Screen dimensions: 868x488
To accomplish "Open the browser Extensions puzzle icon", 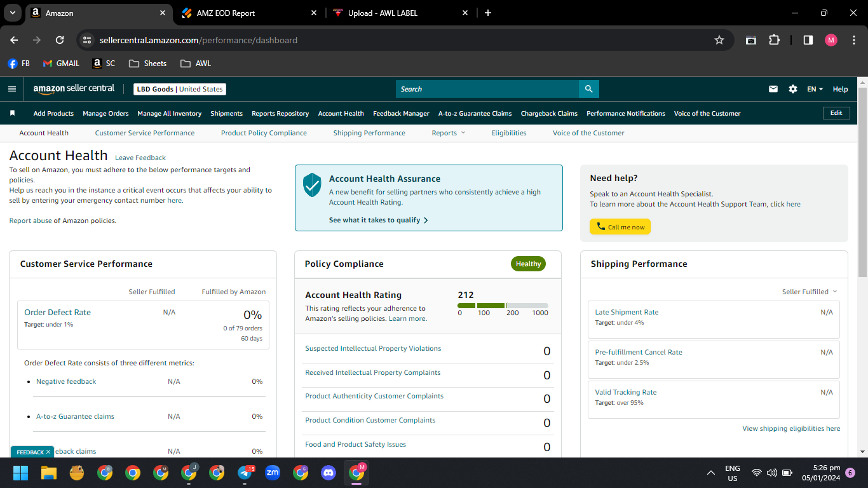I will click(x=774, y=40).
